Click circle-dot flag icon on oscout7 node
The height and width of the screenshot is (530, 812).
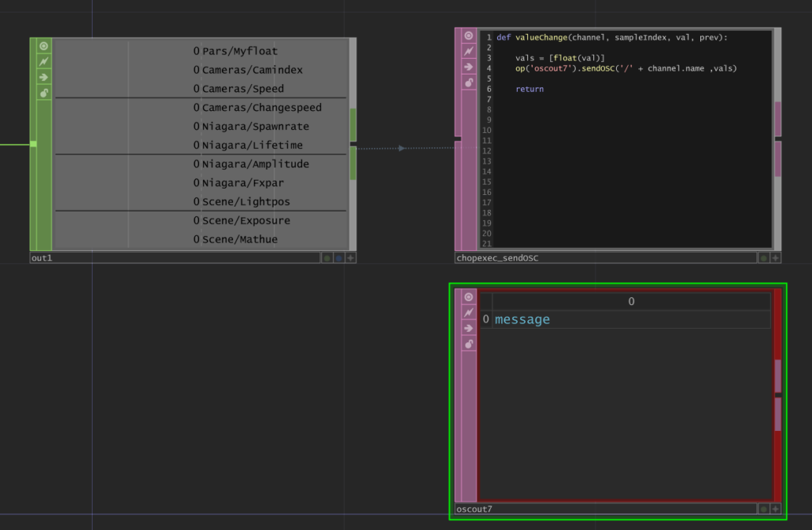tap(469, 296)
